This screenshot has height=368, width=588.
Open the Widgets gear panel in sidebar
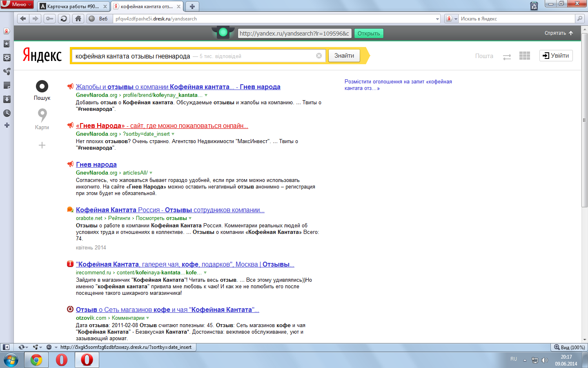click(7, 58)
